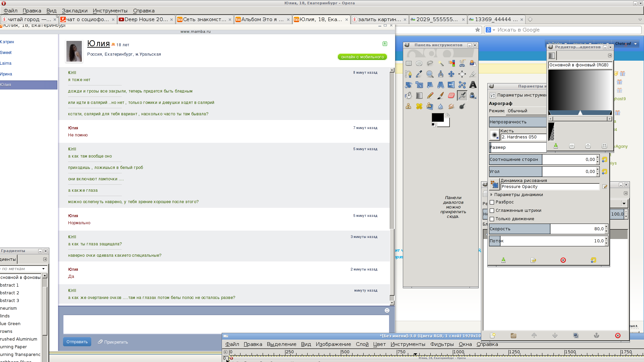
Task: Select the Ellipse Select tool
Action: [419, 63]
